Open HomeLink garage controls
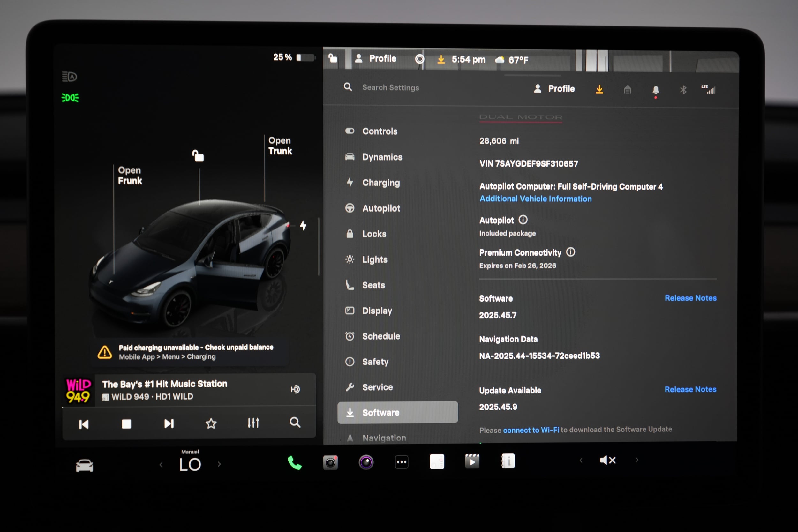Screen dimensions: 798x532 627,89
